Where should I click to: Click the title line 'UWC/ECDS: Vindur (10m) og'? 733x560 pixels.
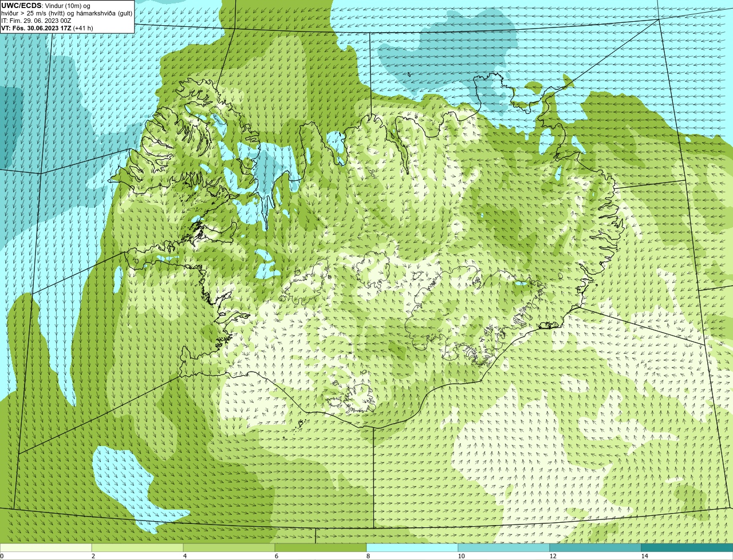tap(46, 6)
